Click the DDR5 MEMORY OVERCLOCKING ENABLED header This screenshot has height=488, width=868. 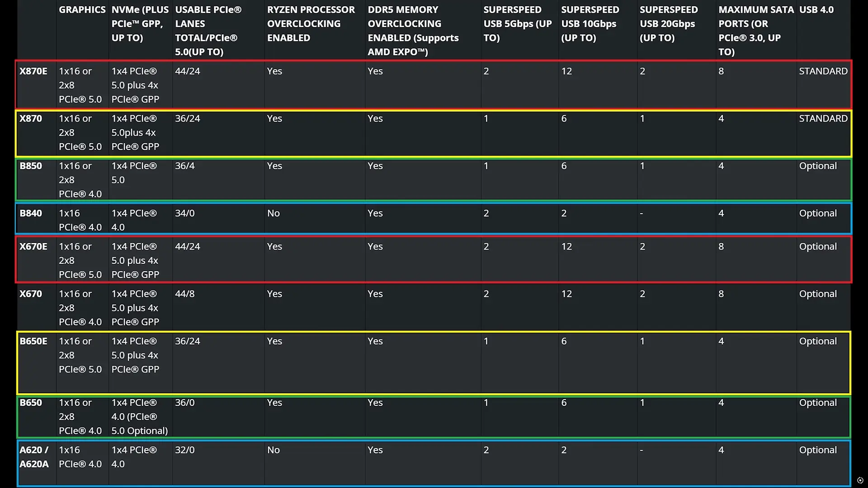413,31
